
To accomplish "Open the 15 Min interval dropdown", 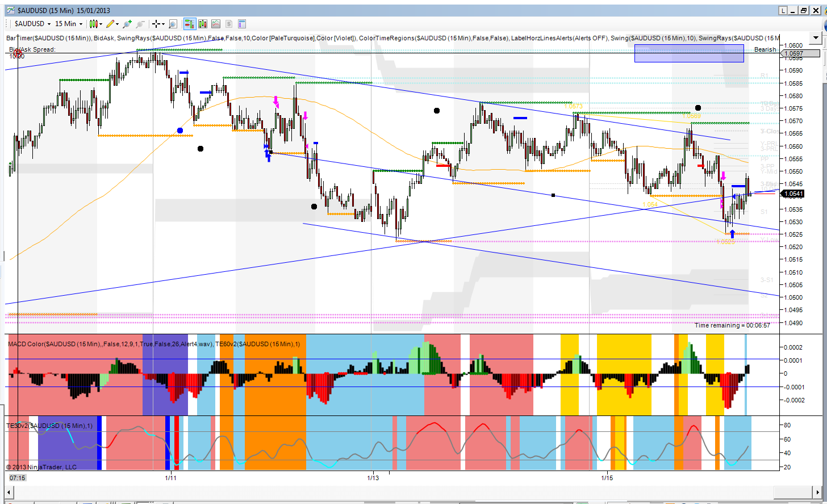I will (69, 24).
